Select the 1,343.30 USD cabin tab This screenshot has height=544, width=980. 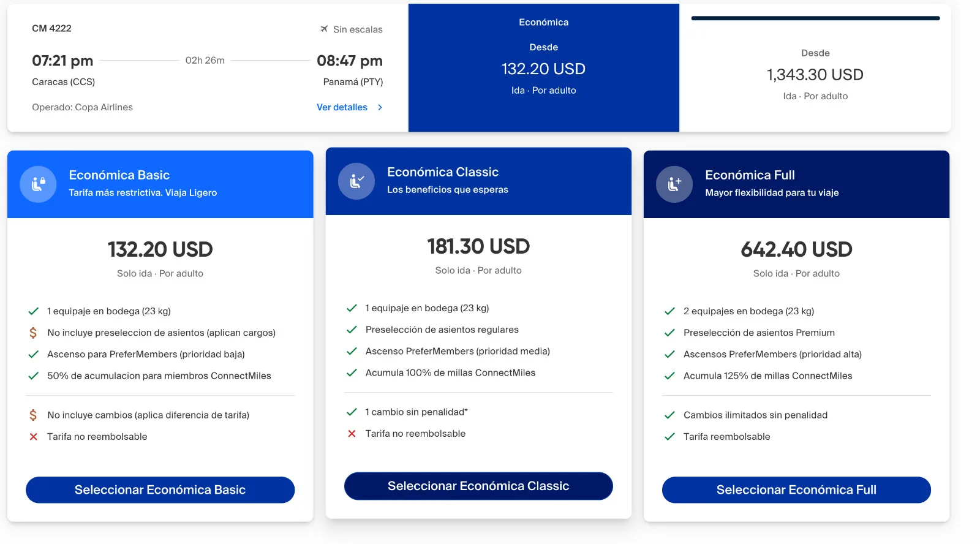[815, 74]
